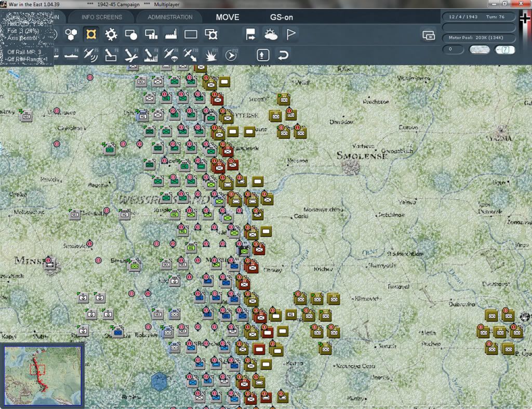Click the strategic minimap thumbnail
The width and height of the screenshot is (532, 409).
[43, 375]
